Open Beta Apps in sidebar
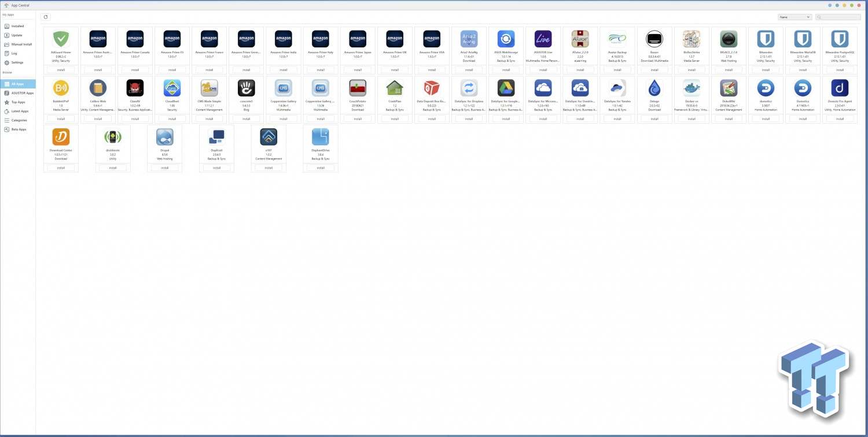 click(x=18, y=129)
